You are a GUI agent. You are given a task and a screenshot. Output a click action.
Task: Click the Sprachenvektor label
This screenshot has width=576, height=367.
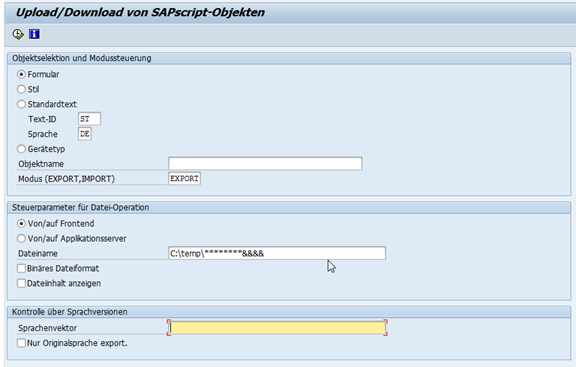(x=47, y=328)
